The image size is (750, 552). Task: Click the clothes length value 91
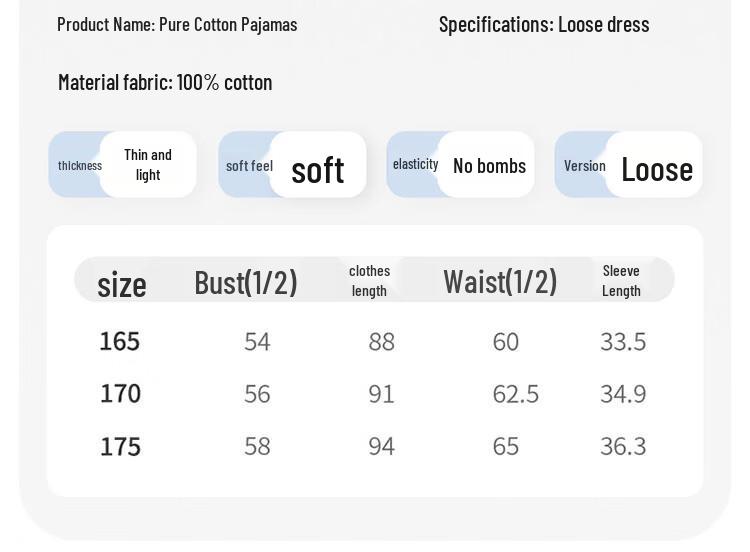click(x=381, y=394)
